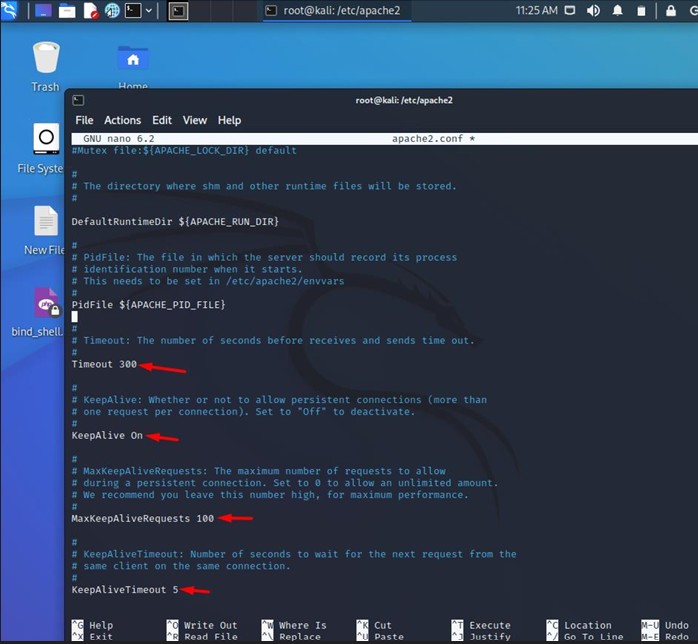Click the show desktop panel icon
This screenshot has height=644, width=698.
pos(44,11)
